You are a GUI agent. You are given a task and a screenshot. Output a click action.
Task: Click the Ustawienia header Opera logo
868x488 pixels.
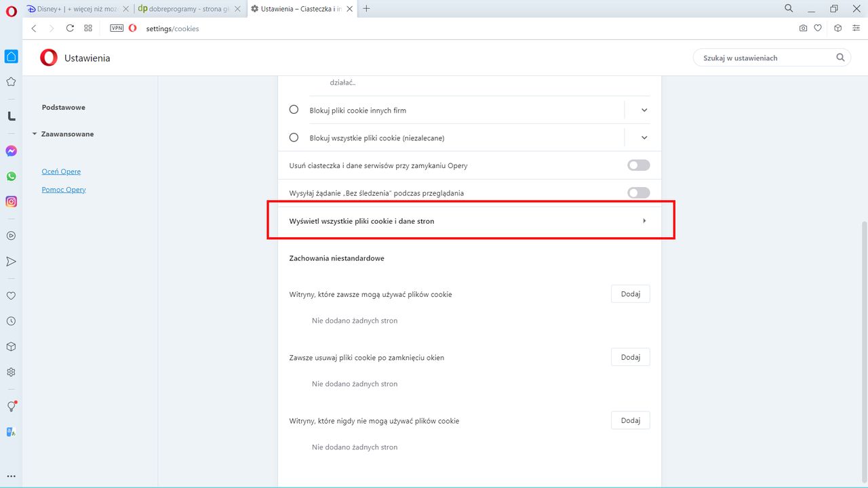(x=49, y=58)
